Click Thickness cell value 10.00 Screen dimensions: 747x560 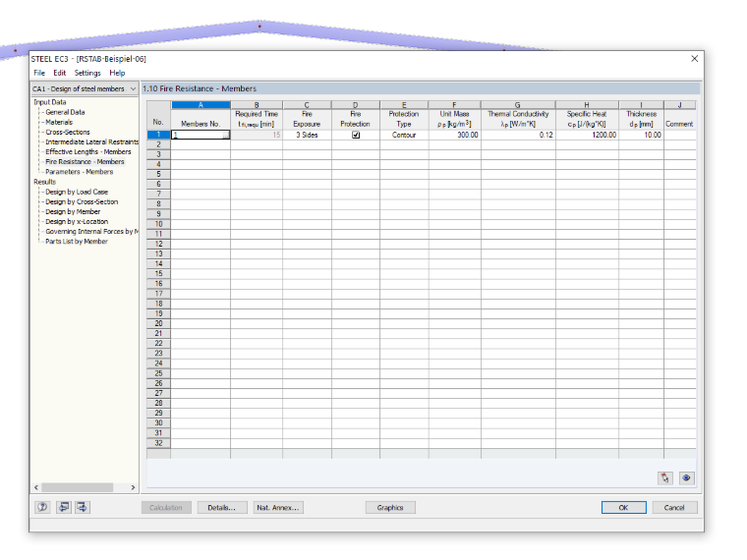click(x=641, y=135)
